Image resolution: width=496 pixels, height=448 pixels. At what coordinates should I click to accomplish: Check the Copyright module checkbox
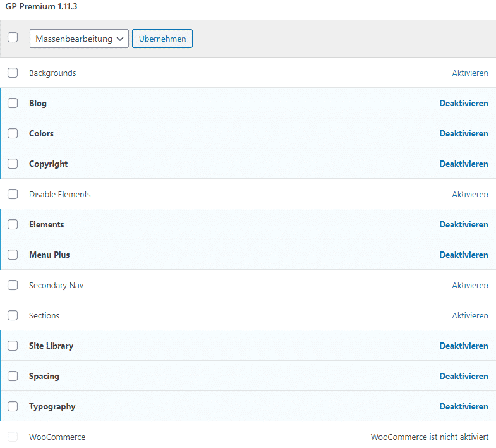pyautogui.click(x=13, y=164)
